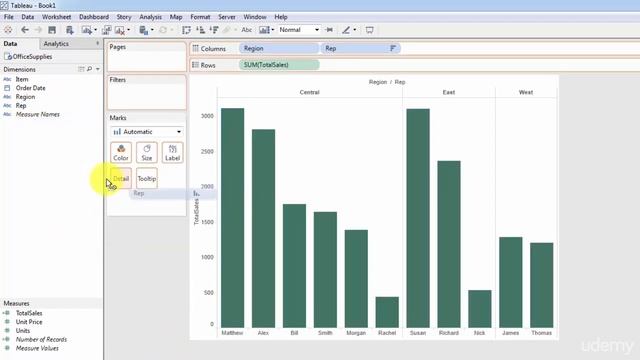Toggle the Abc mark labels button

coord(247,30)
